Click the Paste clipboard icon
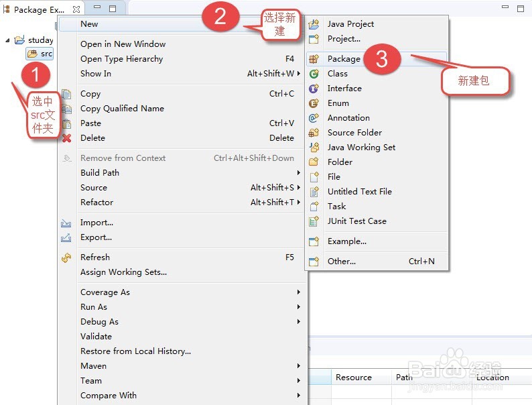The width and height of the screenshot is (532, 405). [x=67, y=123]
